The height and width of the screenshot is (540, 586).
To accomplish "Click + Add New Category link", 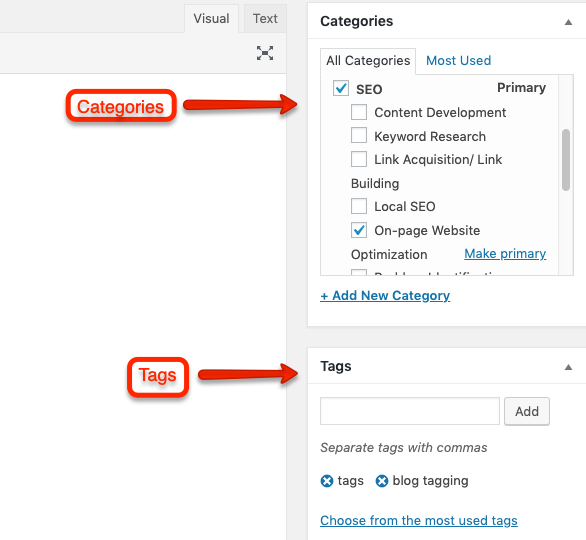I will (385, 296).
